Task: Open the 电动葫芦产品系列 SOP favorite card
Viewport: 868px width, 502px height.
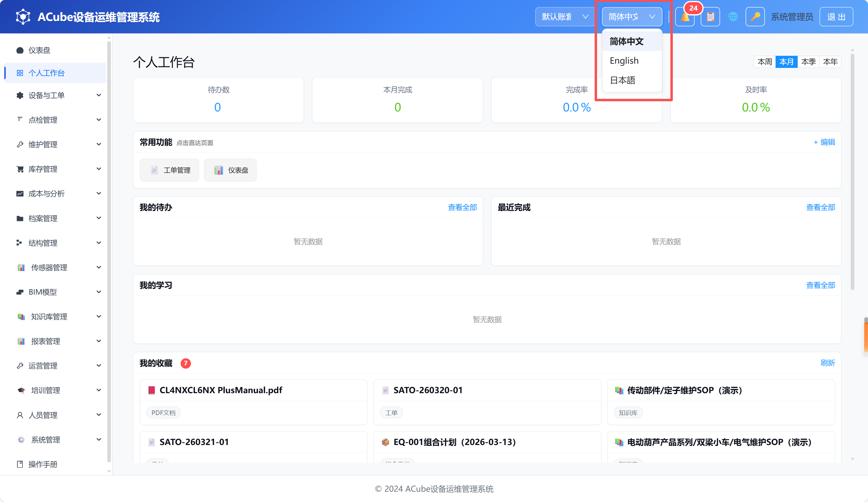Action: click(x=721, y=447)
